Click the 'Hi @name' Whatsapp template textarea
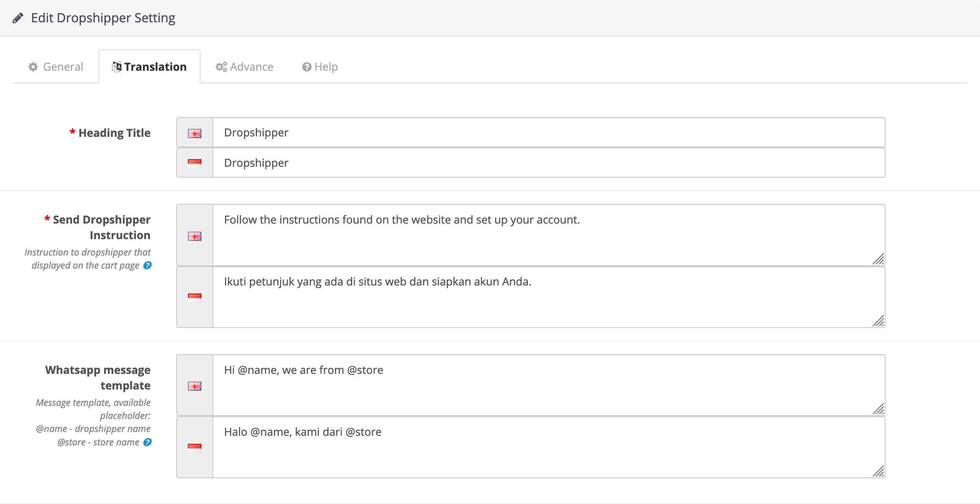Screen dimensions: 980x504 point(548,385)
